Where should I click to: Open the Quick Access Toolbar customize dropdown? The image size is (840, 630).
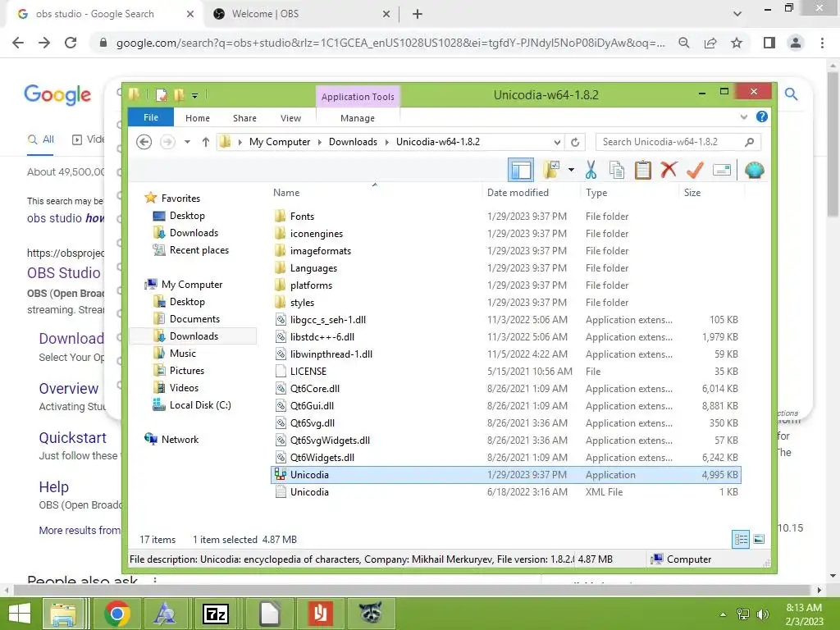point(194,96)
